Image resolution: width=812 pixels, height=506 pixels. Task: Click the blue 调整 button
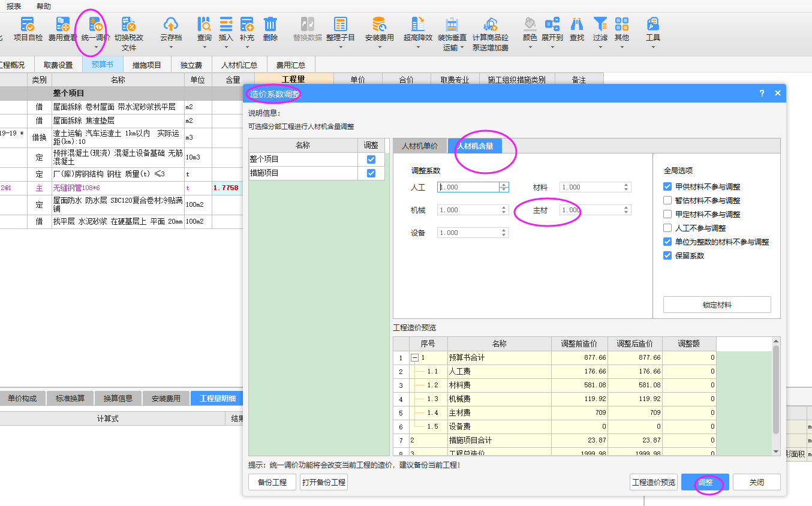705,482
